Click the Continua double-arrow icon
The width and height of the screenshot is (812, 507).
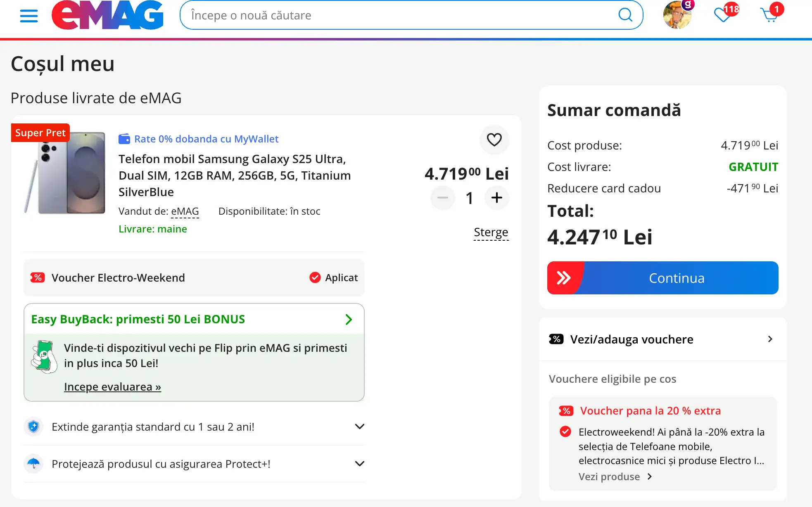(x=563, y=278)
